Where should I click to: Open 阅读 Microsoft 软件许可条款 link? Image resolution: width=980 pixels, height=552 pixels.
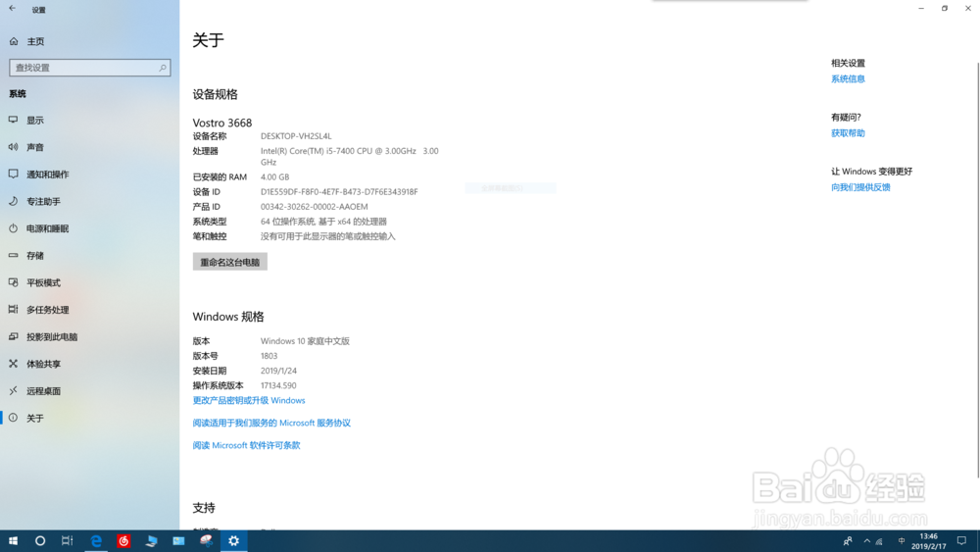coord(246,445)
